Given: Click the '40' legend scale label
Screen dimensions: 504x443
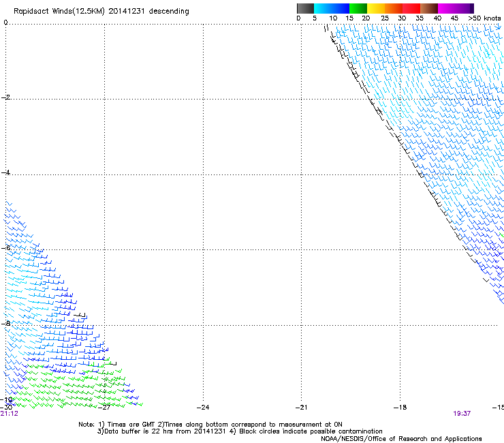Looking at the screenshot, I should tap(437, 18).
